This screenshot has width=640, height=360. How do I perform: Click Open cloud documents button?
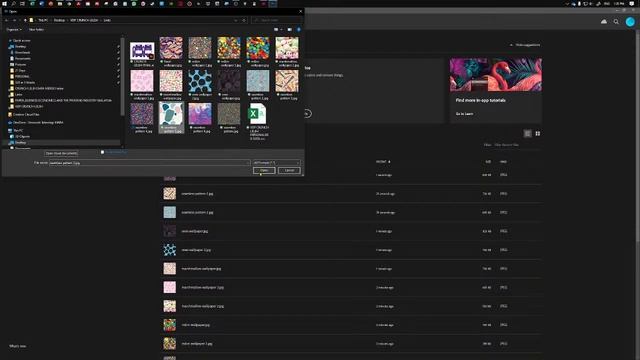point(61,153)
